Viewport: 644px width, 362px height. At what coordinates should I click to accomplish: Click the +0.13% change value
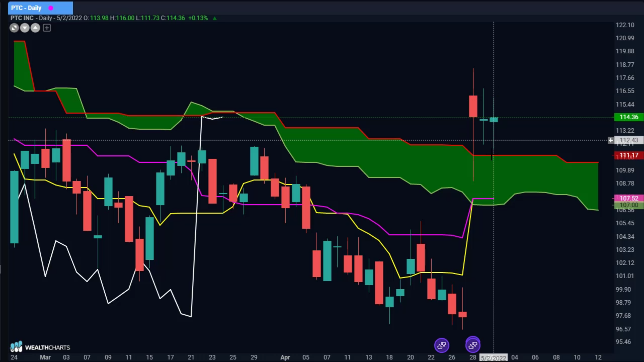pyautogui.click(x=198, y=18)
